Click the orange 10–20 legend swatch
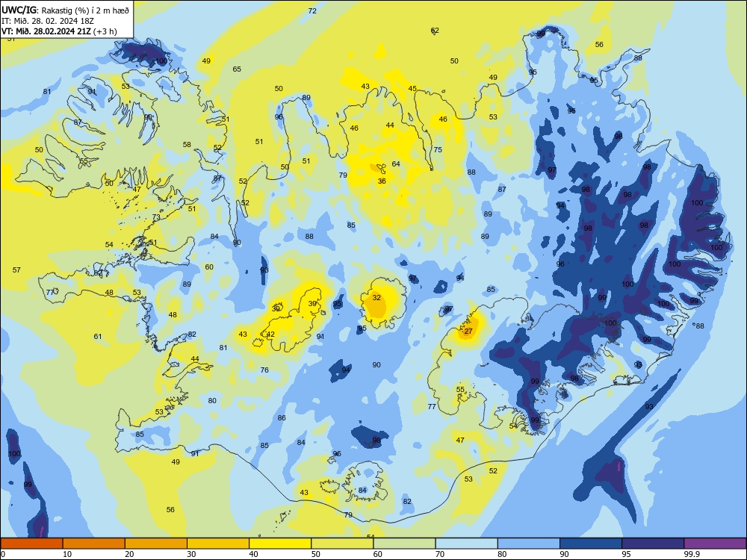The height and width of the screenshot is (560, 747). tap(94, 544)
